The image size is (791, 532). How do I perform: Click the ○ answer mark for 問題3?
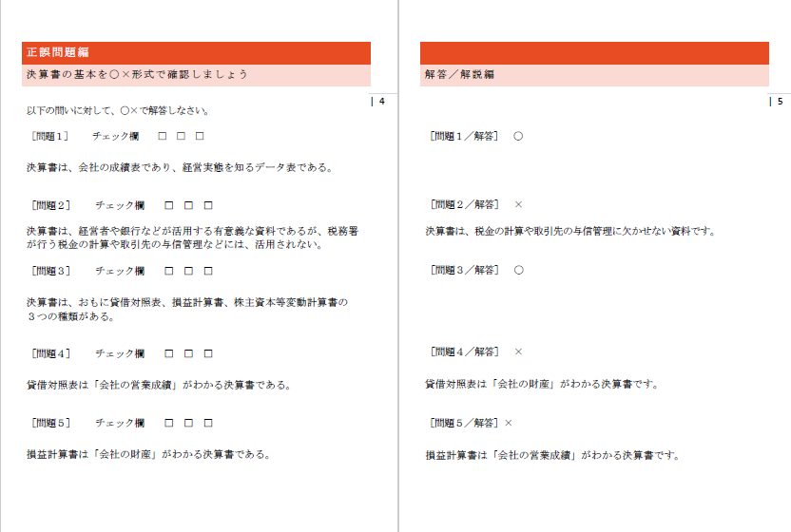click(518, 271)
